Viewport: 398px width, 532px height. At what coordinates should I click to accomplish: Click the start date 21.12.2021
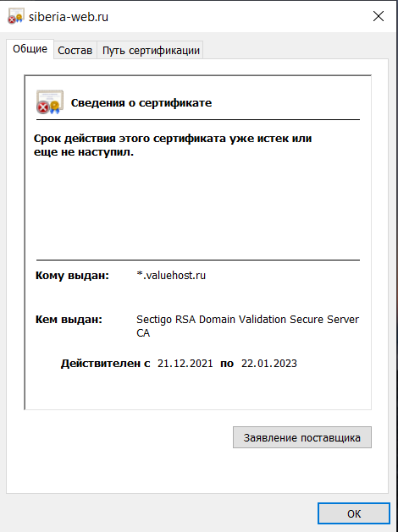pos(185,364)
